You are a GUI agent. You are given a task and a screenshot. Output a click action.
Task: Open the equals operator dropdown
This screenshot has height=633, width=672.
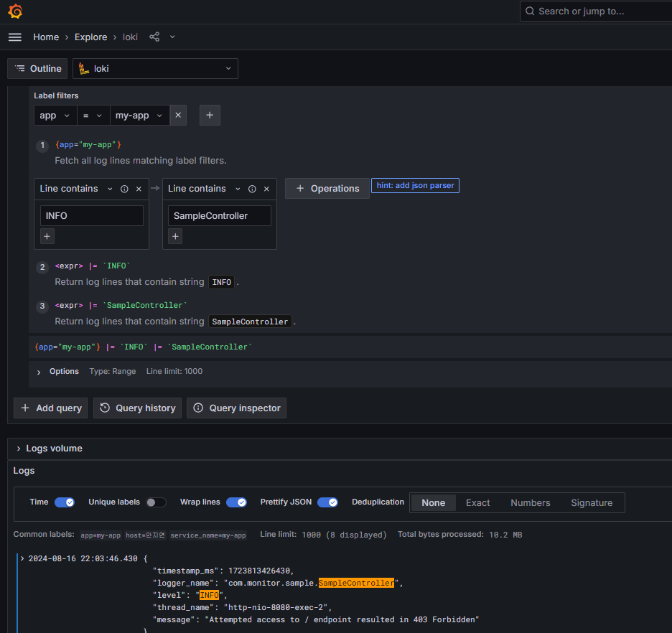[x=93, y=116]
